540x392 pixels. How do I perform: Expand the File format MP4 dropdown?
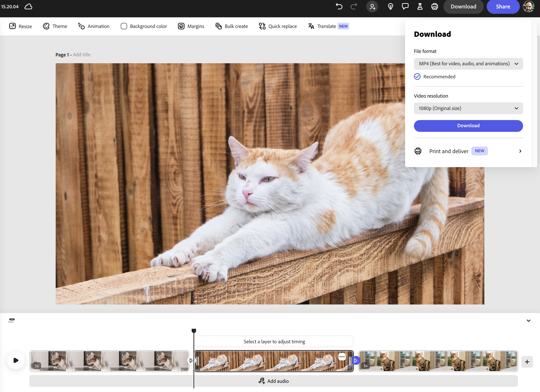point(468,64)
